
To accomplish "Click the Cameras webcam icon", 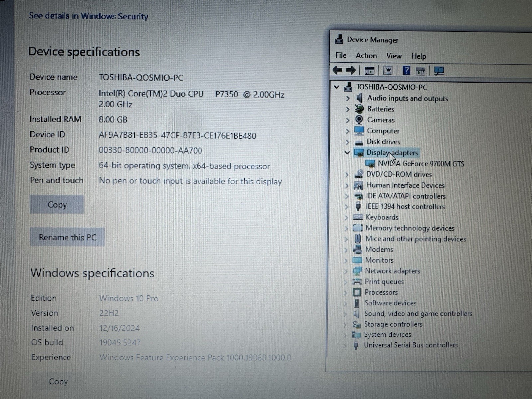I will point(359,119).
